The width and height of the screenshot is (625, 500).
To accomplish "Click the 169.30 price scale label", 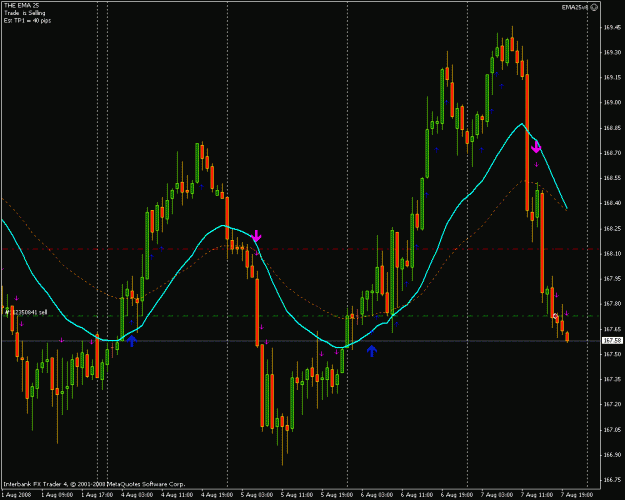I will click(x=613, y=52).
